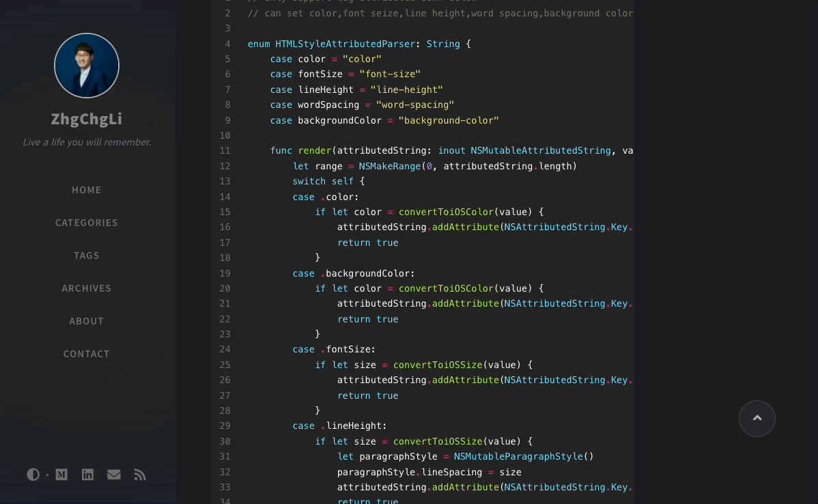
Task: Open the ZhgChgLi site title link
Action: point(87,119)
